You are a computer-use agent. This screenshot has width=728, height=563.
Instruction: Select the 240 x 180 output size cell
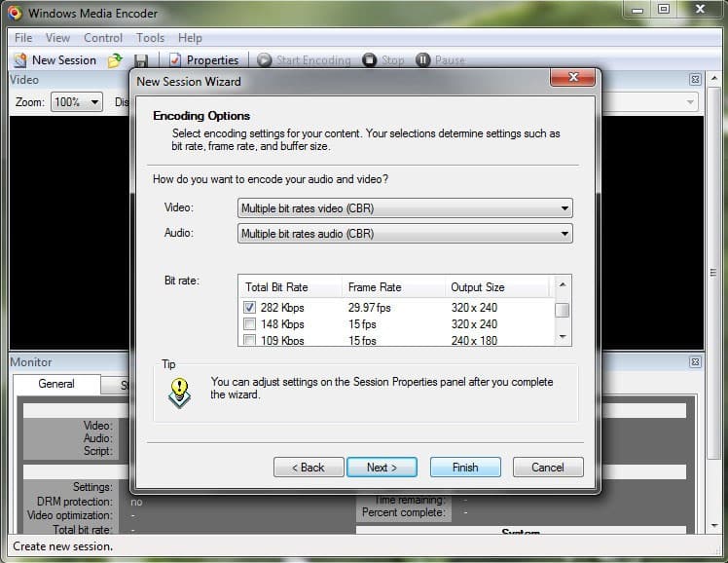tap(474, 340)
